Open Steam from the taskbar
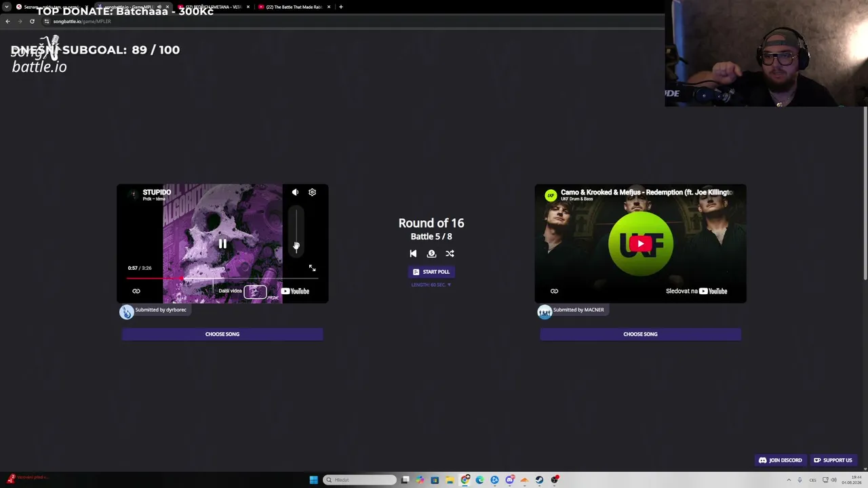 (539, 480)
